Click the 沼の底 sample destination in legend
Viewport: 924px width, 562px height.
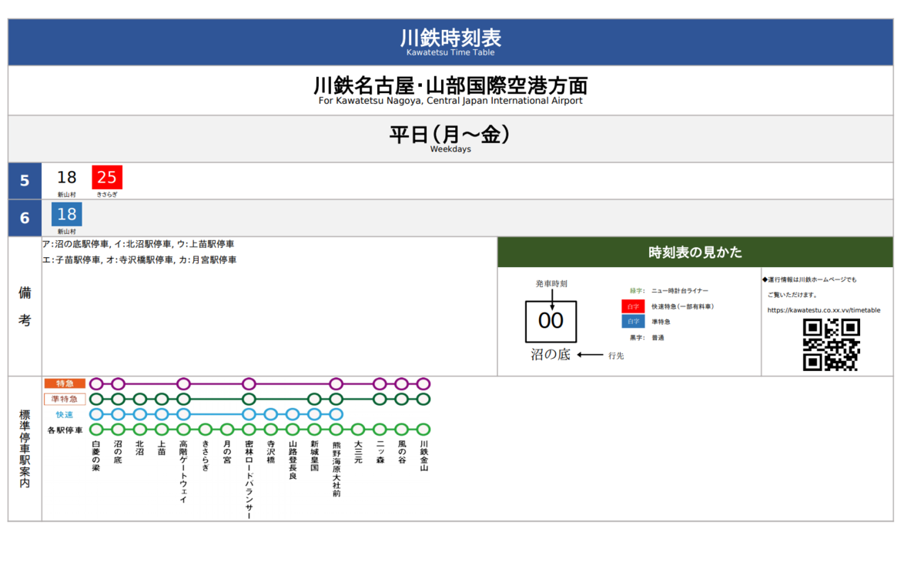coord(551,355)
